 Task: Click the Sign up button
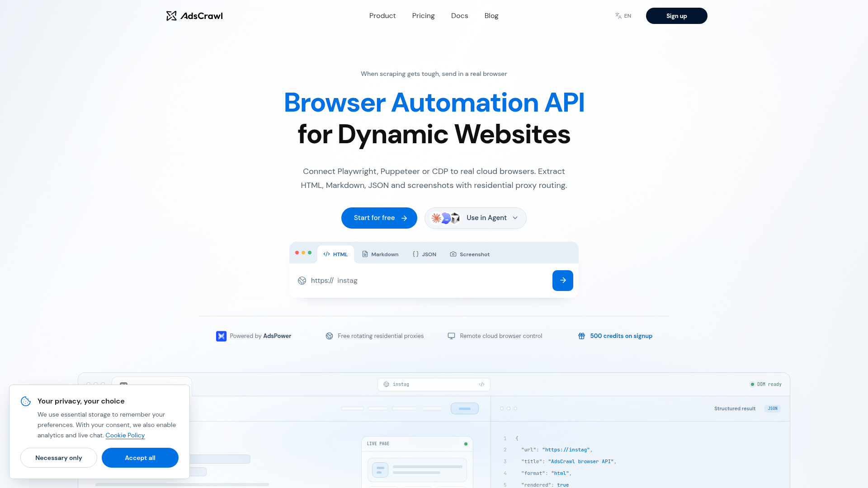point(676,16)
